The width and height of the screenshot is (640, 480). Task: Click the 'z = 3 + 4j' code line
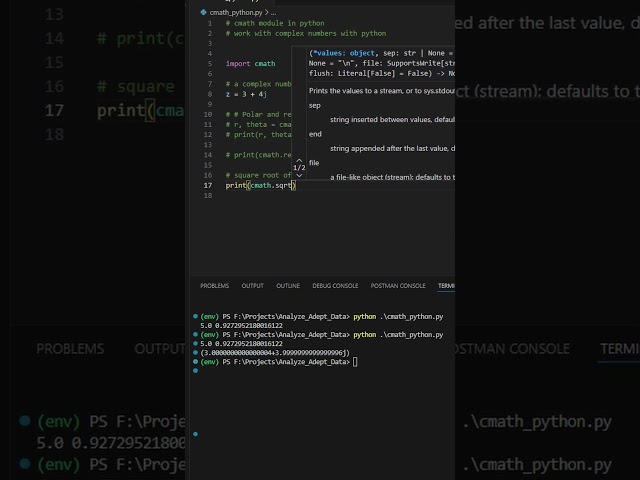pos(246,94)
